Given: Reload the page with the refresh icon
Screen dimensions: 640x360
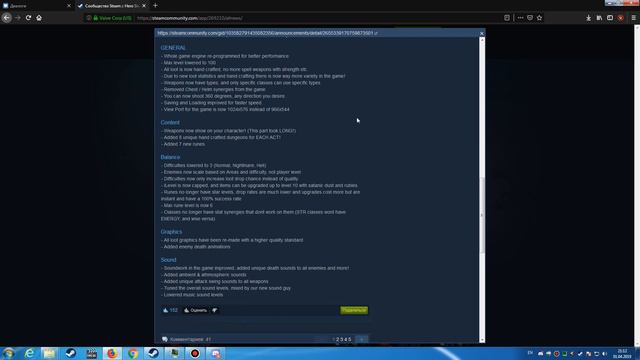Looking at the screenshot, I should coord(28,18).
